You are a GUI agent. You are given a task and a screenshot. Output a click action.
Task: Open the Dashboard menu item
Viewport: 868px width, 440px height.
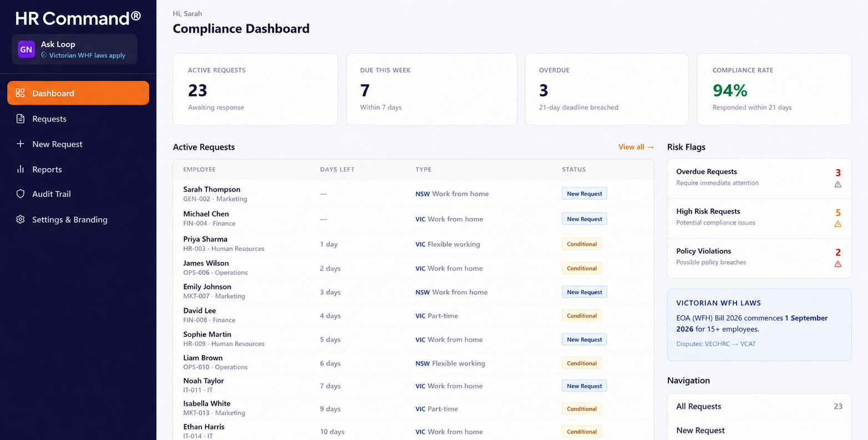point(78,93)
